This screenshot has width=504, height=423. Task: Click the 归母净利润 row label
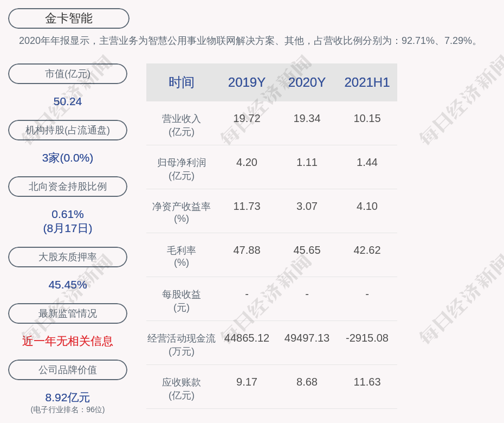tap(182, 169)
